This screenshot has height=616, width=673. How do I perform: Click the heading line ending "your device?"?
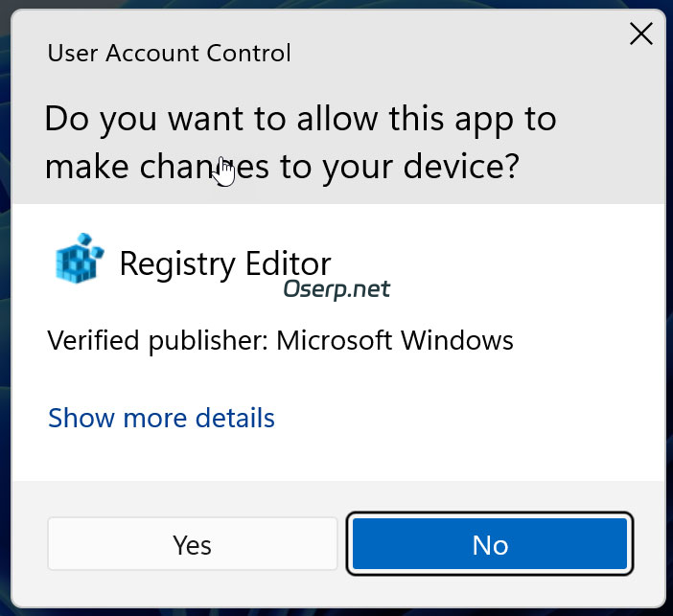tap(282, 168)
